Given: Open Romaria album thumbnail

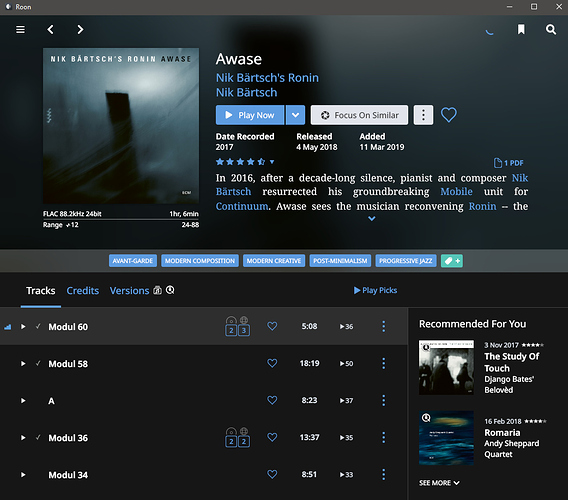Looking at the screenshot, I should 446,438.
